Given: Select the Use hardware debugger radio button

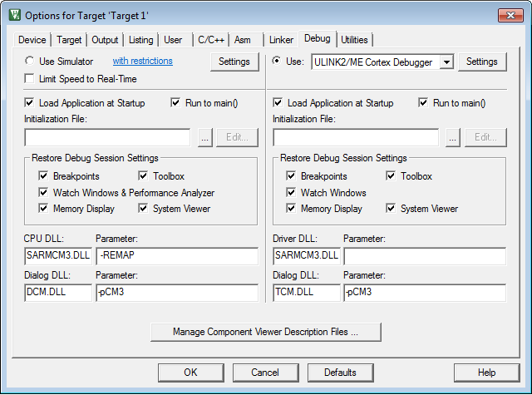Looking at the screenshot, I should [277, 61].
